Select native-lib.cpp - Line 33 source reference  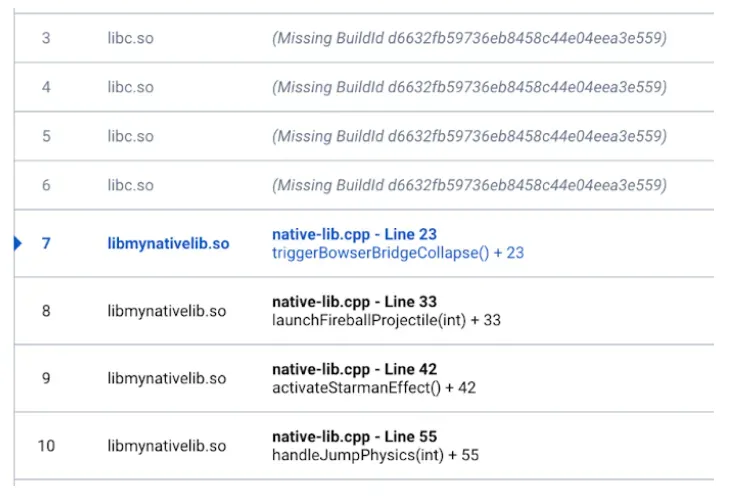coord(354,302)
